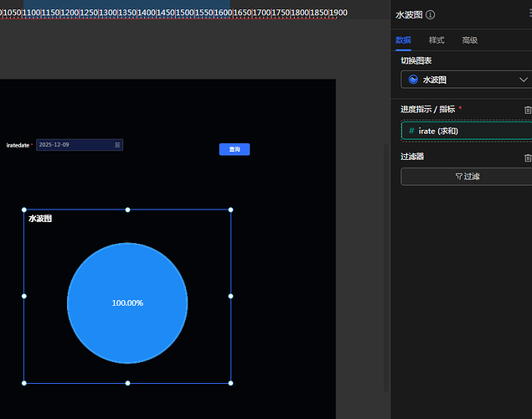
Task: Click the top-left resize handle of chart
Action: pyautogui.click(x=23, y=209)
